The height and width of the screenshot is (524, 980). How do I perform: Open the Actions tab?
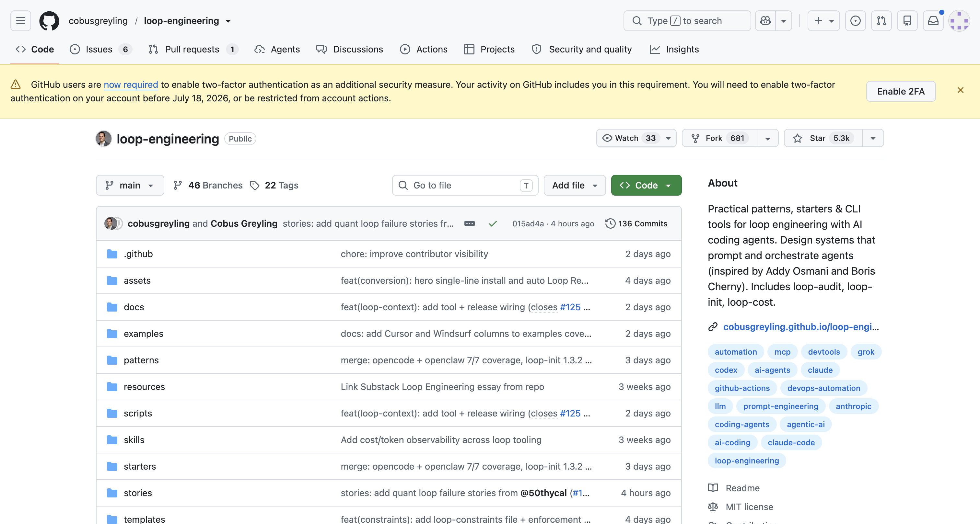(x=424, y=49)
